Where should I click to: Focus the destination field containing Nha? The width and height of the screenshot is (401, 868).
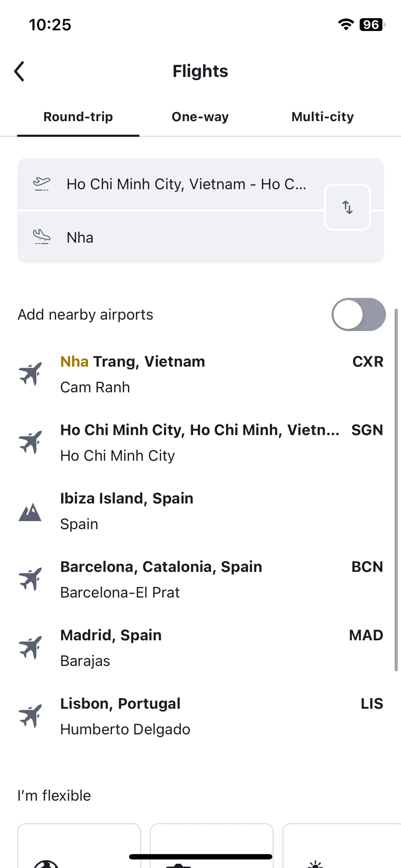click(171, 237)
